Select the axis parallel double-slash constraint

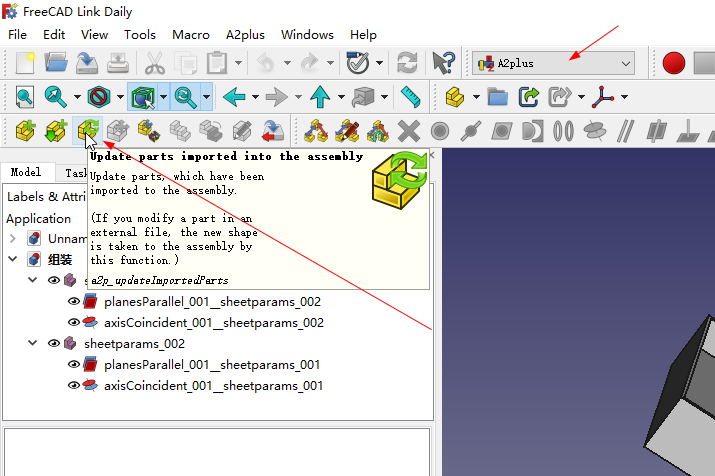coord(626,131)
